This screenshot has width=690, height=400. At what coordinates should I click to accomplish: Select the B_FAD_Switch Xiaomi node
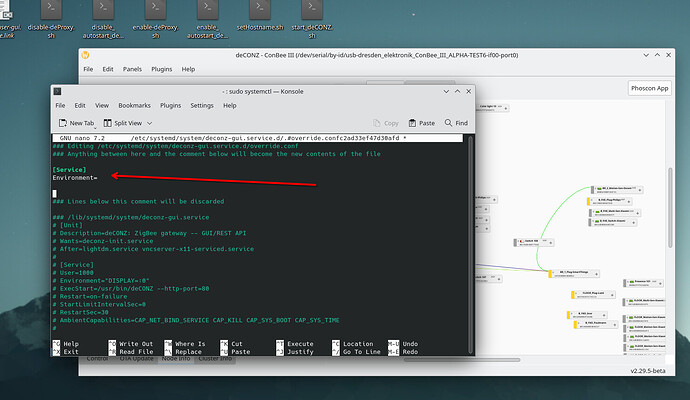coord(613,222)
